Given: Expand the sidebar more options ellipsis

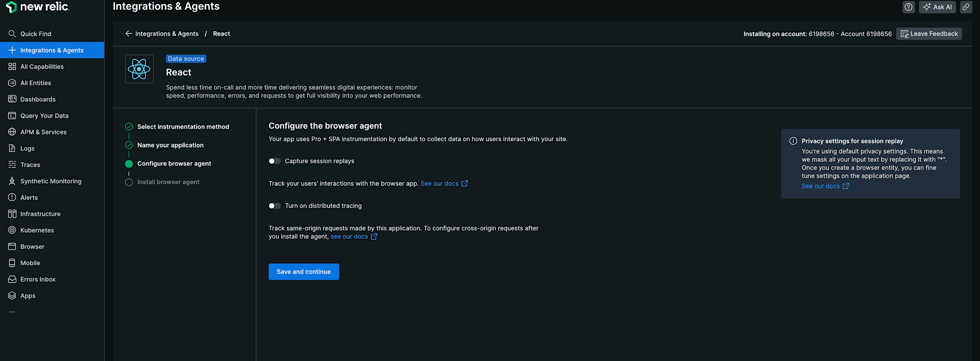Looking at the screenshot, I should click(x=12, y=312).
